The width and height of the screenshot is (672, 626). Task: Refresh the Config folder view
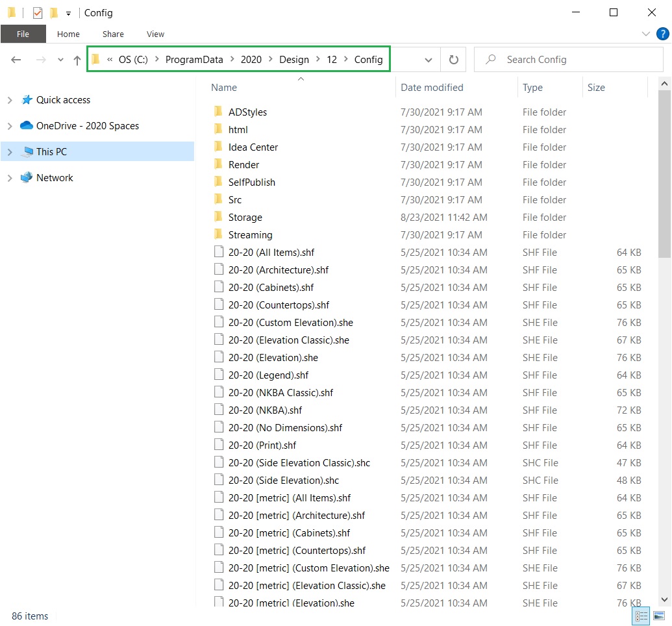[x=453, y=60]
